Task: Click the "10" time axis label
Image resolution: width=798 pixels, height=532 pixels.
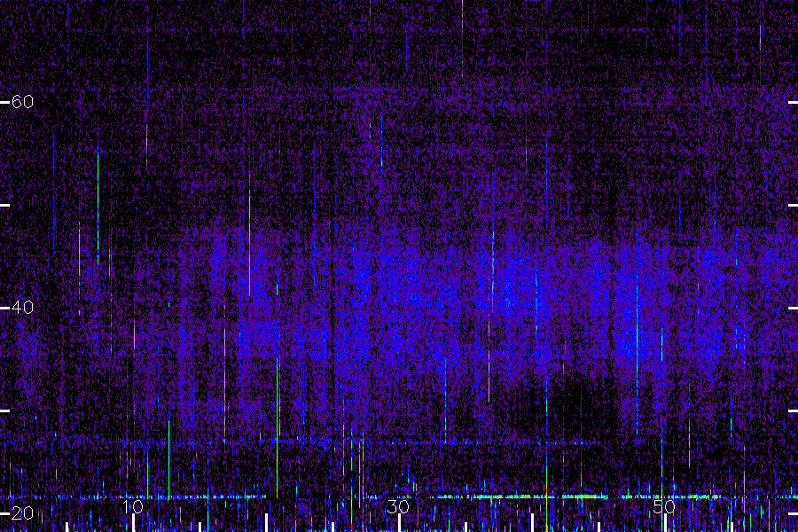Action: [133, 506]
